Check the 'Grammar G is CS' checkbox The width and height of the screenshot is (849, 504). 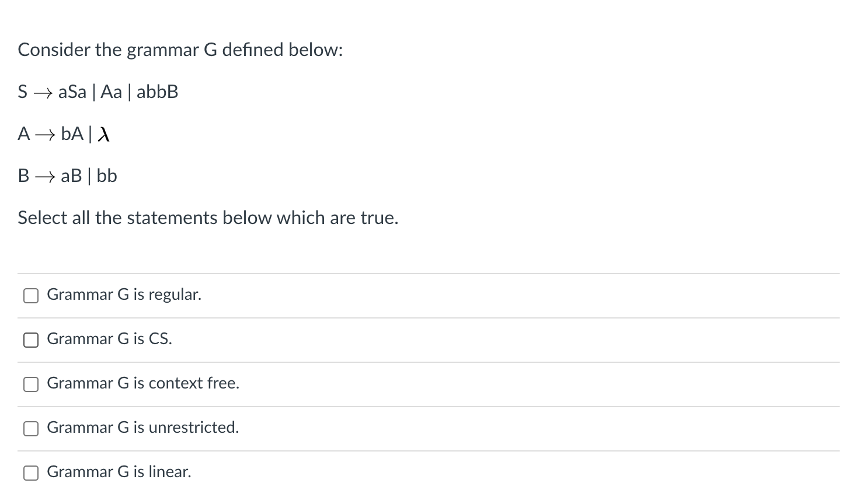click(x=30, y=340)
